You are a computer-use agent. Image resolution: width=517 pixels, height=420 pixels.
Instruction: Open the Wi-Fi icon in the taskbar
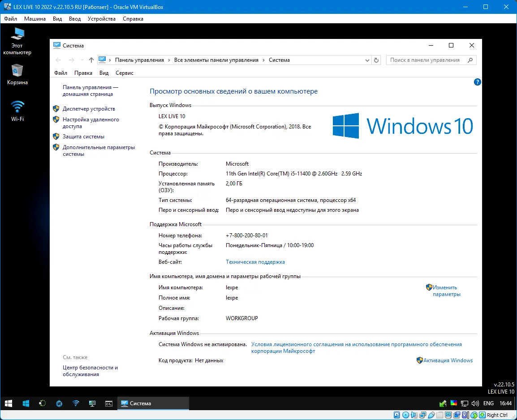[x=76, y=403]
